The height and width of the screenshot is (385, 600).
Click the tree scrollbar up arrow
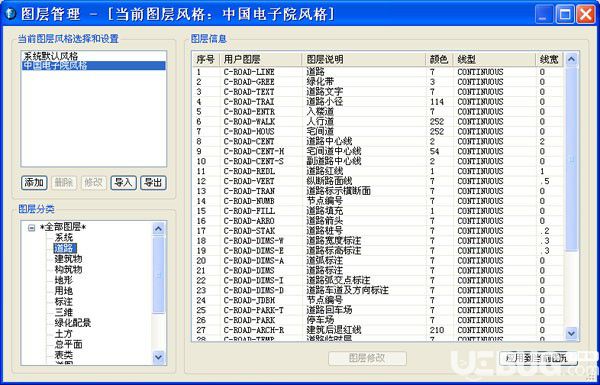coord(158,229)
